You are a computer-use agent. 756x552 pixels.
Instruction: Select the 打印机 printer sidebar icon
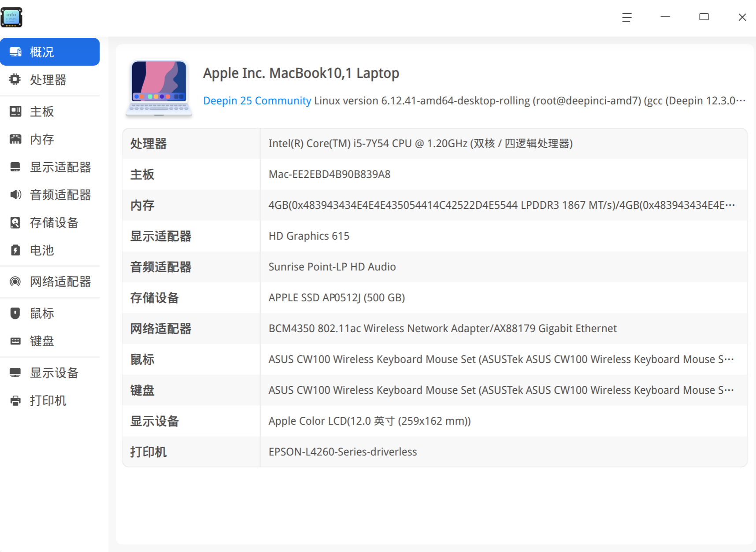(x=15, y=400)
